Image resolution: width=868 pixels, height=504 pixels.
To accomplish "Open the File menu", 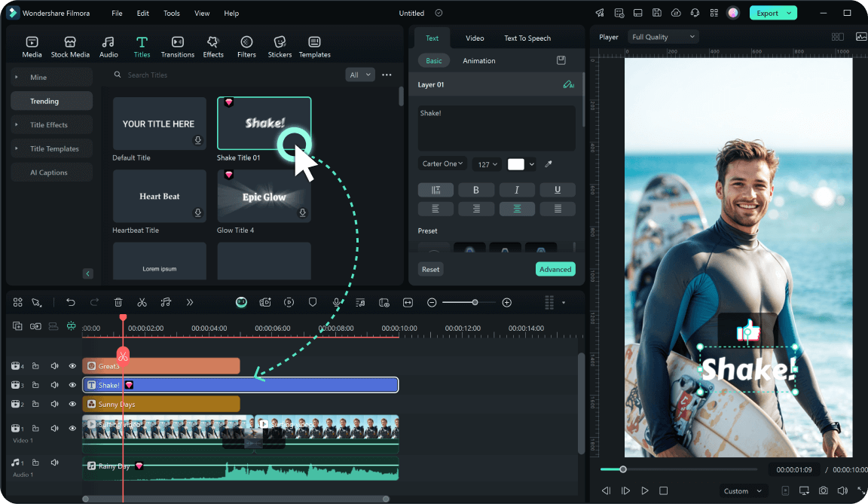I will 117,13.
